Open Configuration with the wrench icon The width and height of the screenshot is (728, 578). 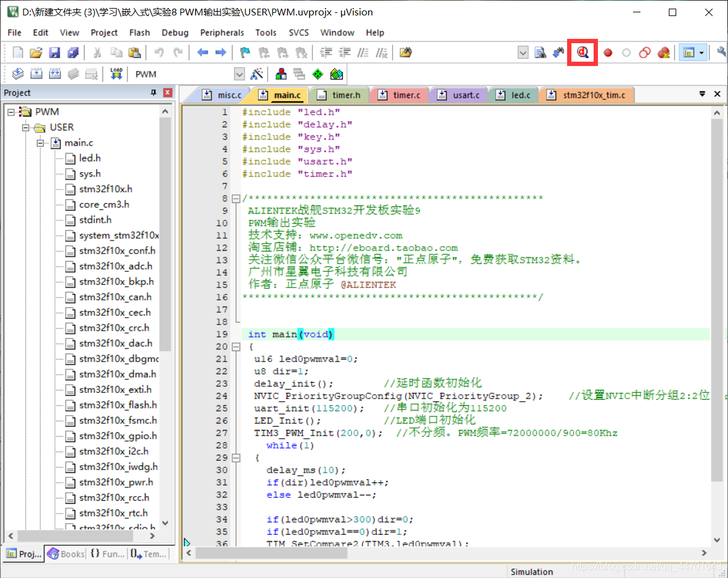coord(721,52)
